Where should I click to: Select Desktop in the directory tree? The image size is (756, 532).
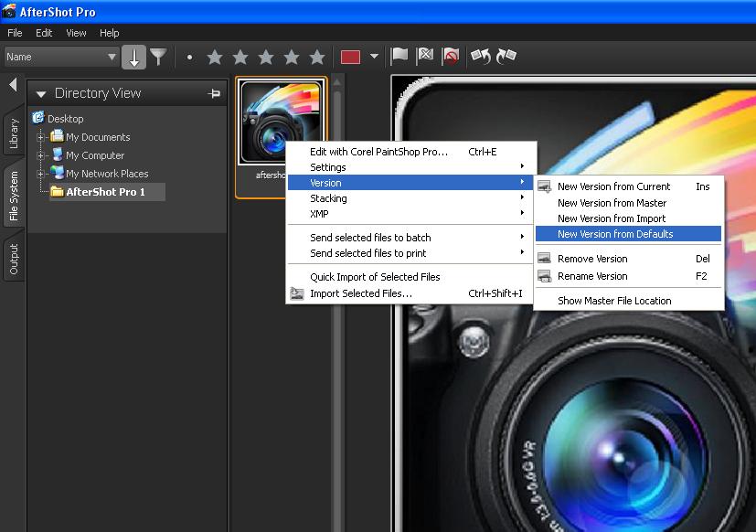[58, 118]
